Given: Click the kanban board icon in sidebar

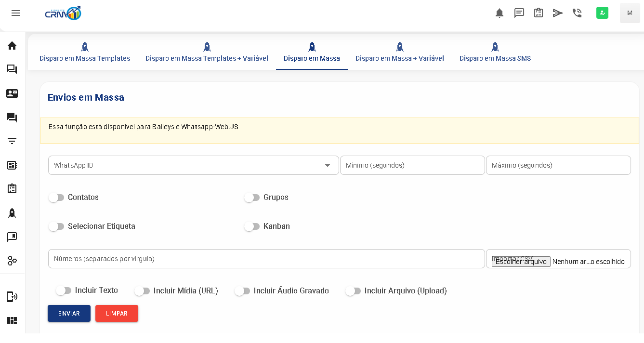Looking at the screenshot, I should click(x=12, y=320).
